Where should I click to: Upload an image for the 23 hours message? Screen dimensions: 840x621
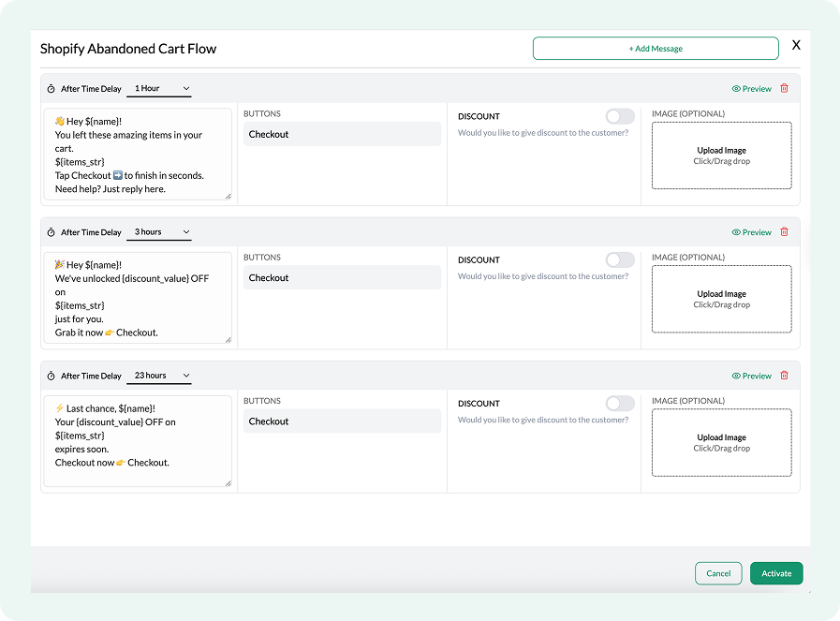pos(722,443)
